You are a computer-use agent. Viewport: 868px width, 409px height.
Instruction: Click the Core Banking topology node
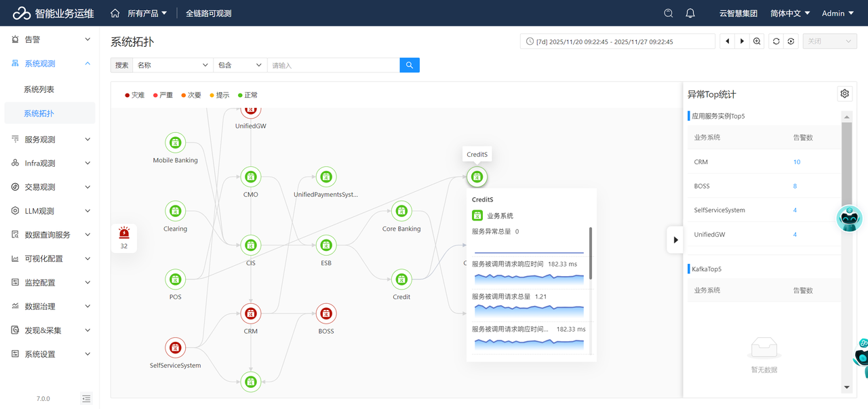coord(401,211)
